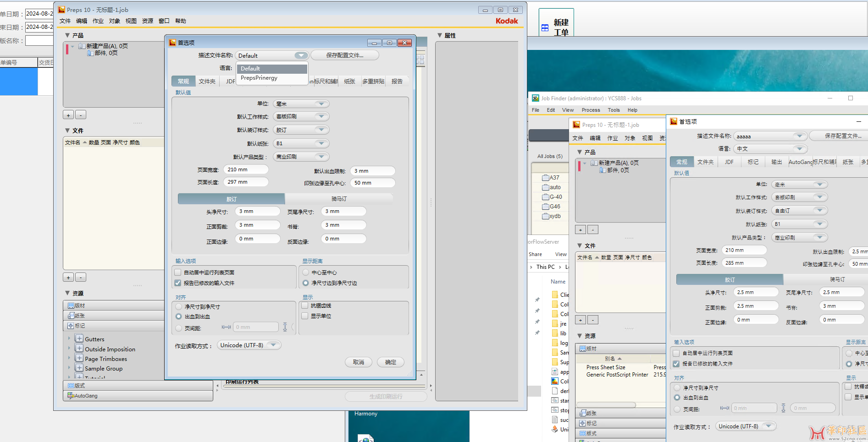Open the 默认纸张 B1 dropdown in main dialog
This screenshot has width=868, height=442.
[x=301, y=143]
